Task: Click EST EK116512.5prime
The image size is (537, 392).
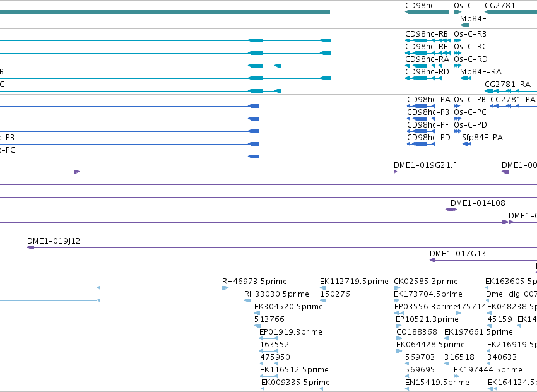Action: [269, 376]
